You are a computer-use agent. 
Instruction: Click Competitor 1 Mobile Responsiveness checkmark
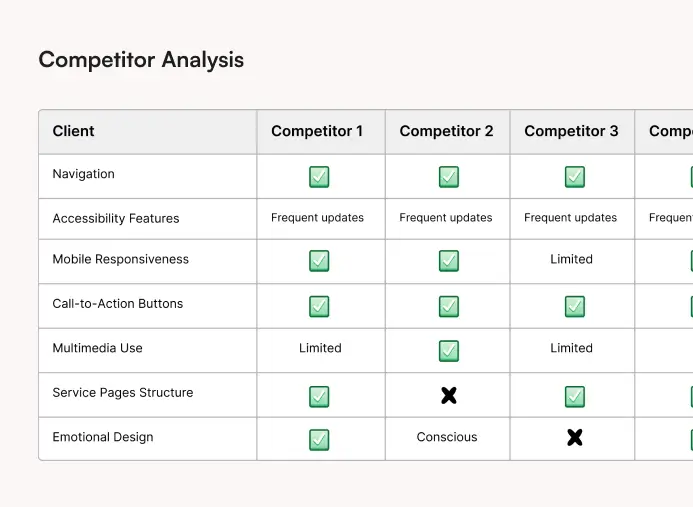[x=319, y=261]
